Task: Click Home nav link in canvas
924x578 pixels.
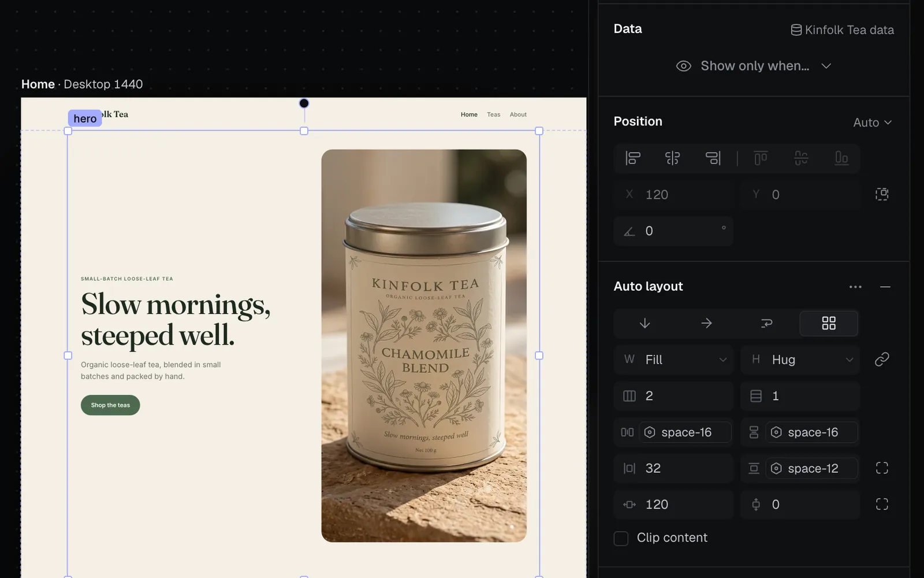Action: [469, 114]
